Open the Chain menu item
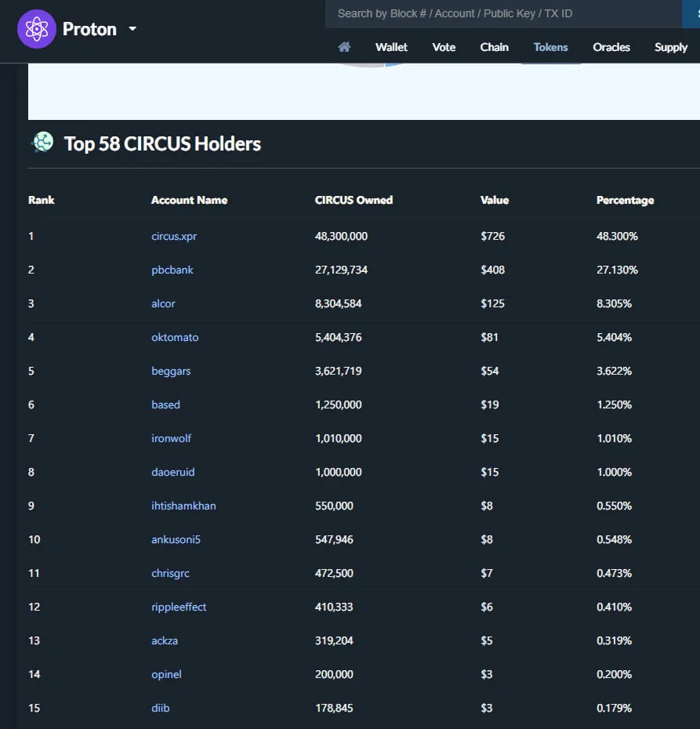The width and height of the screenshot is (700, 729). click(494, 47)
